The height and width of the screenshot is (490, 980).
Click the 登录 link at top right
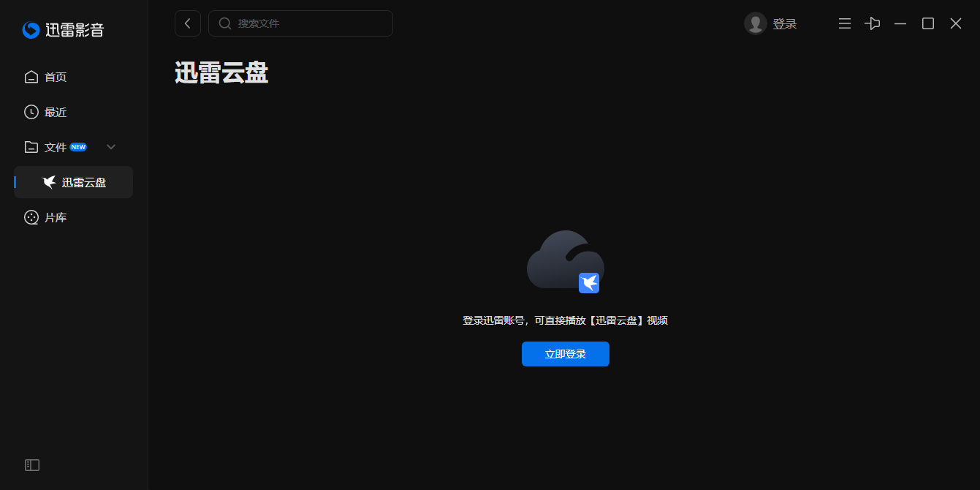pos(784,23)
